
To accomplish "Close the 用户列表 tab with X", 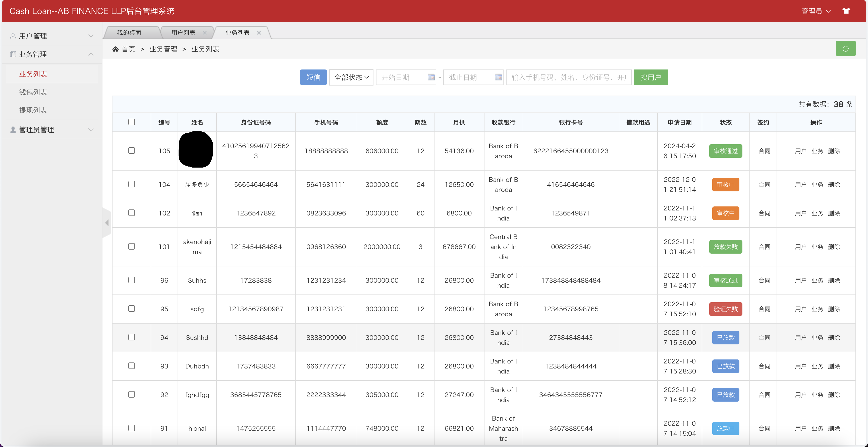I will 204,33.
